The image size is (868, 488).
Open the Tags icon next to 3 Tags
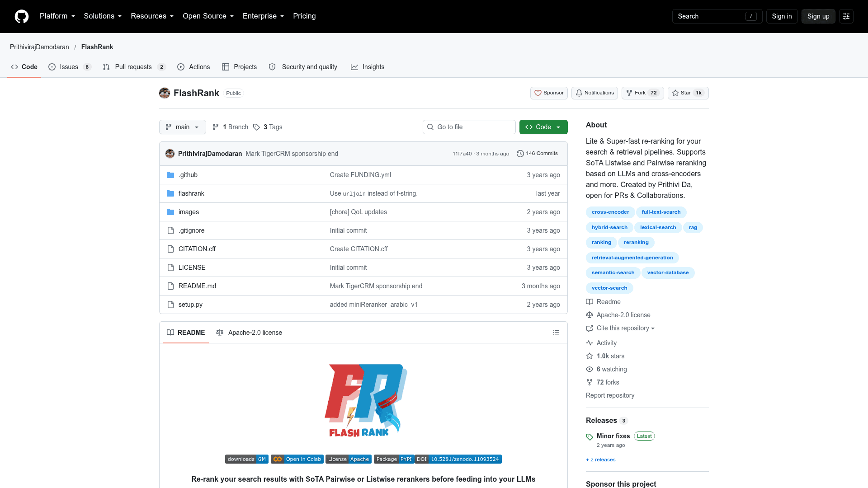pyautogui.click(x=256, y=127)
